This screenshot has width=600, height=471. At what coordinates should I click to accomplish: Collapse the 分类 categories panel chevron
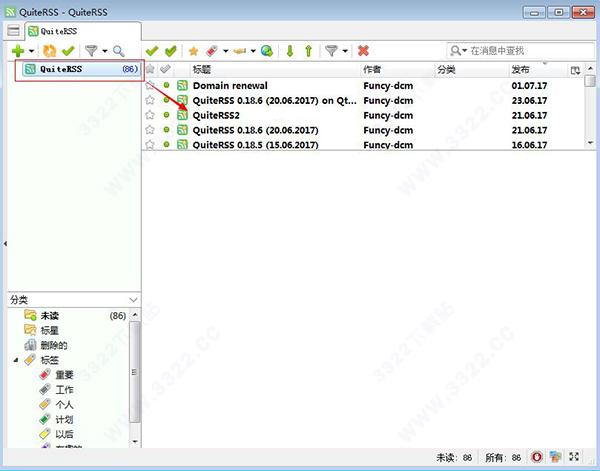click(x=133, y=300)
